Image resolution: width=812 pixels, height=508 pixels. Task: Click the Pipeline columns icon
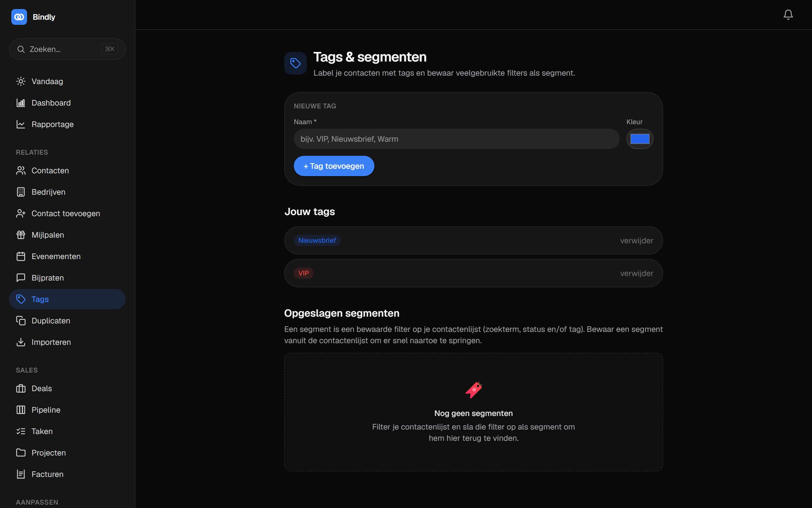click(x=21, y=410)
